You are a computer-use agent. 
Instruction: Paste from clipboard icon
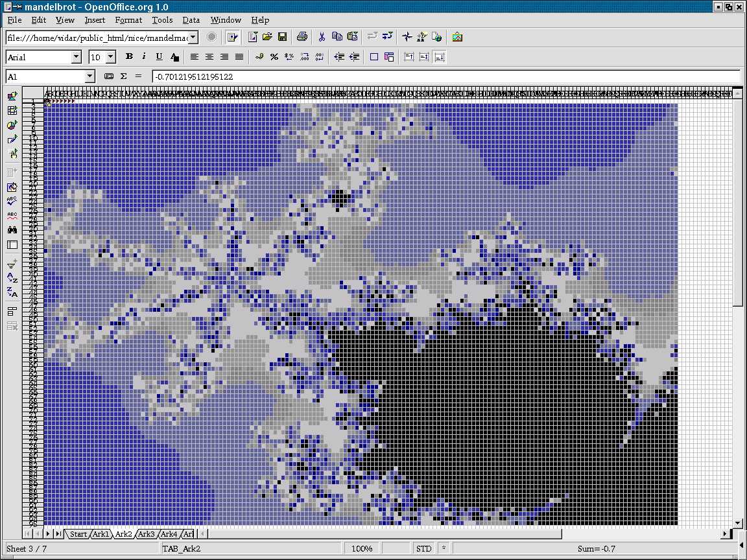pyautogui.click(x=352, y=37)
